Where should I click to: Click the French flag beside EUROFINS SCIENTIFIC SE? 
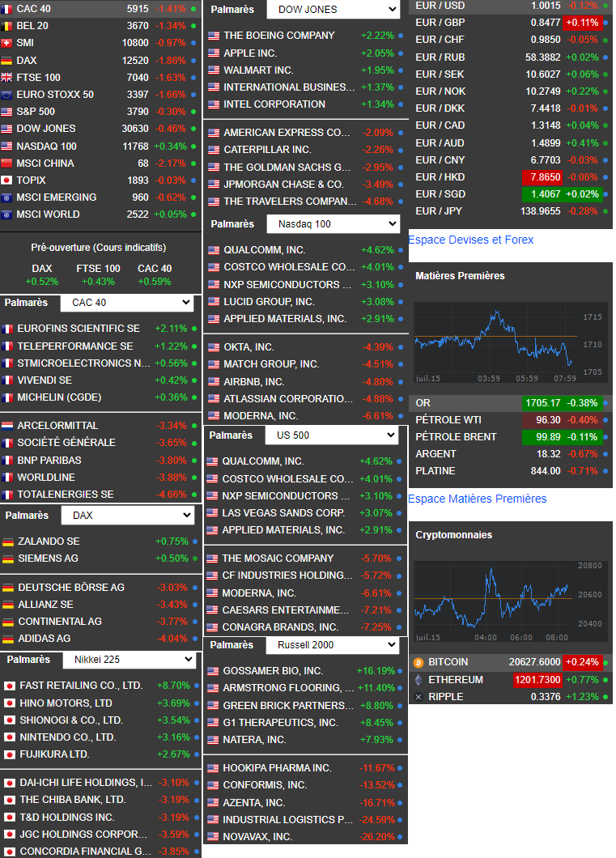tap(7, 329)
